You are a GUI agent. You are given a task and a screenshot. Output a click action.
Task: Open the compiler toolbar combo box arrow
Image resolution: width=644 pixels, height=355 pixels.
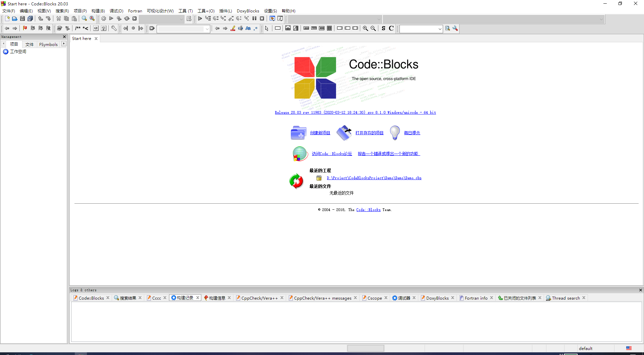(x=378, y=19)
